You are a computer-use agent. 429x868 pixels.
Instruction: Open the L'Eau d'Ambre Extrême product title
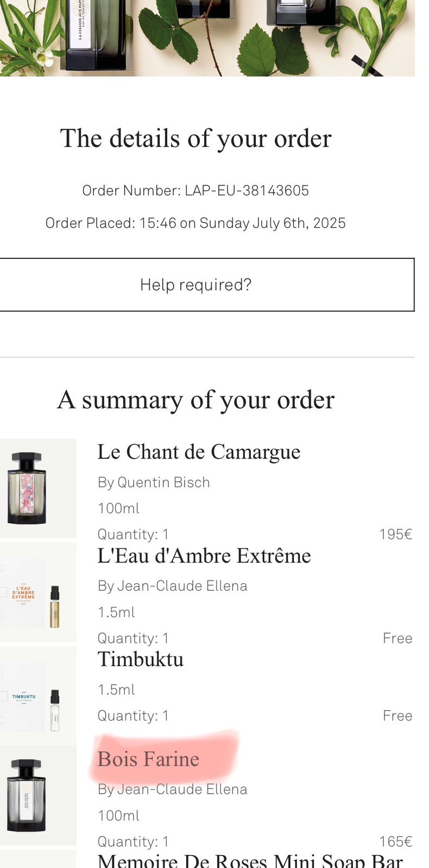(x=204, y=556)
